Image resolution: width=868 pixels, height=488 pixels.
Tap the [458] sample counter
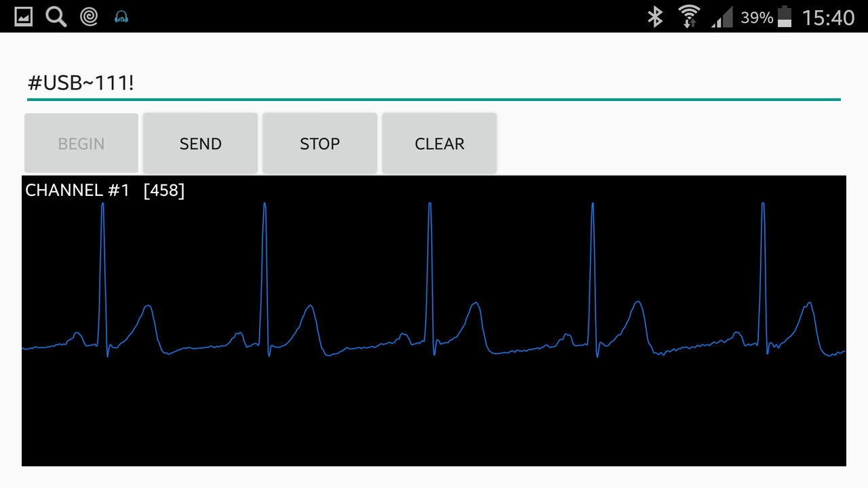click(x=164, y=190)
